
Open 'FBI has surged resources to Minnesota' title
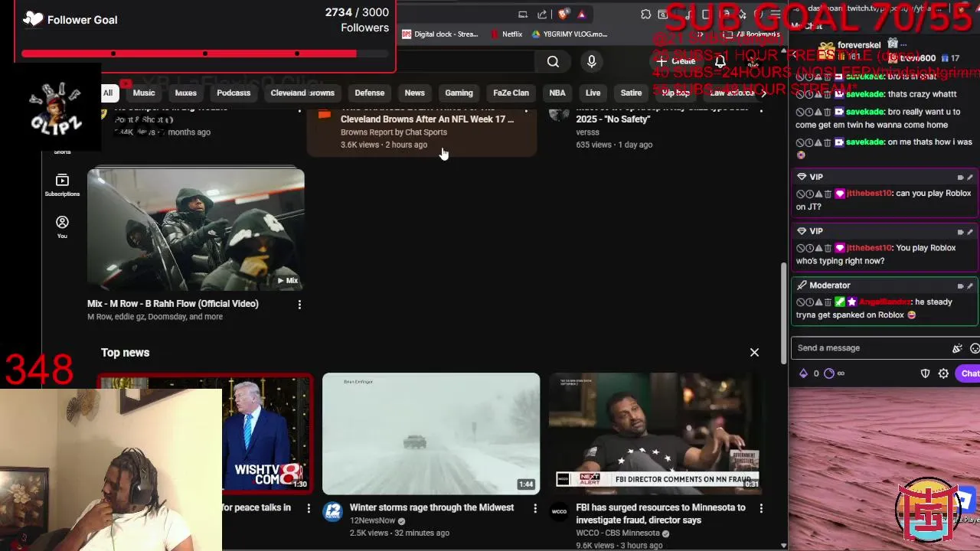(661, 514)
